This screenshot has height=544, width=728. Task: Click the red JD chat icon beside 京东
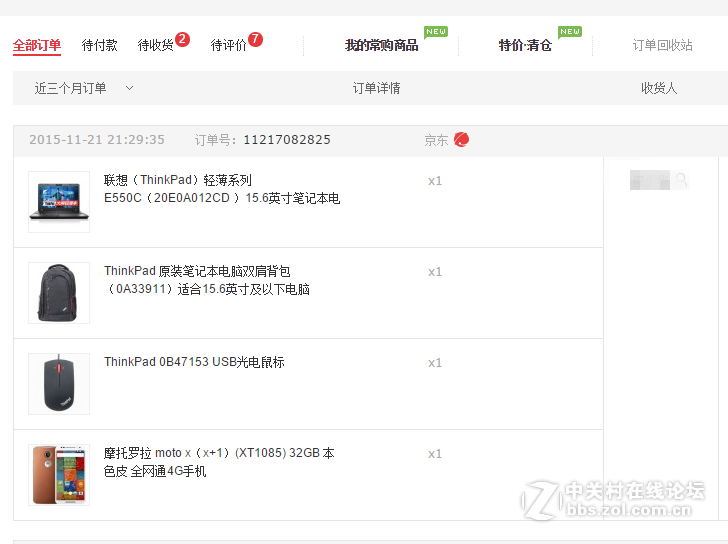pyautogui.click(x=462, y=139)
